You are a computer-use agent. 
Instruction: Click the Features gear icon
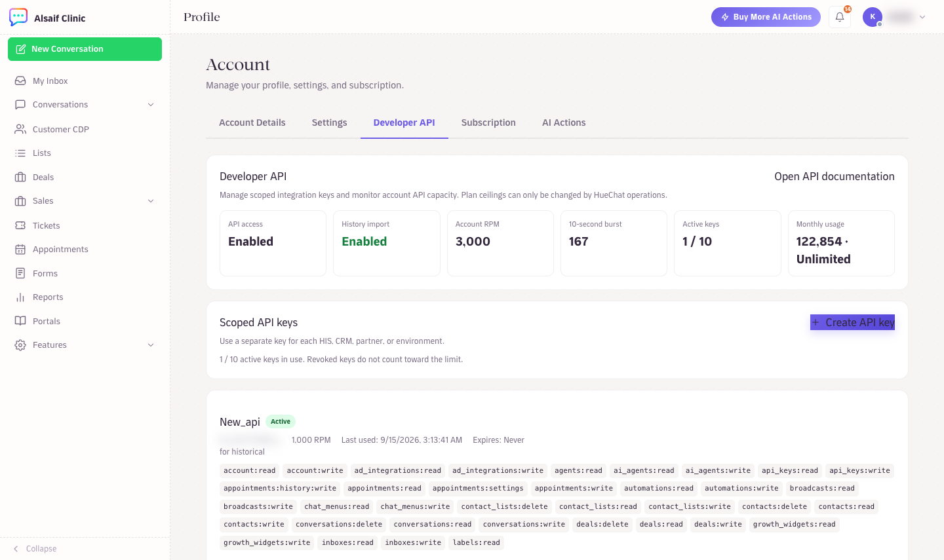point(20,345)
